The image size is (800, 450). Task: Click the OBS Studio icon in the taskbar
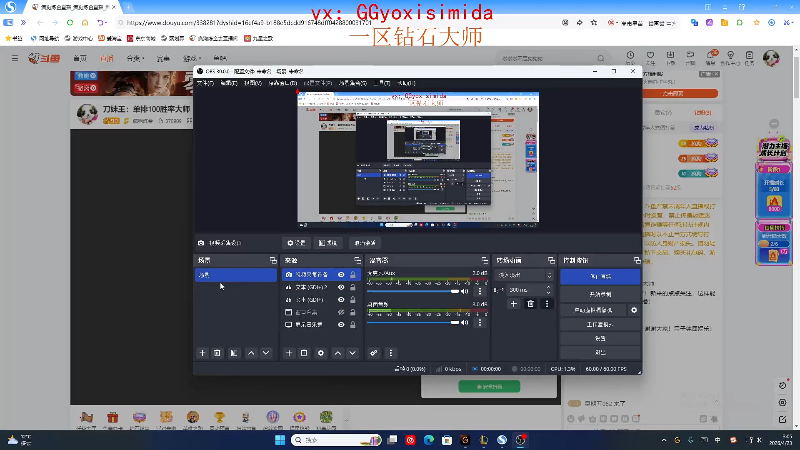(x=520, y=440)
